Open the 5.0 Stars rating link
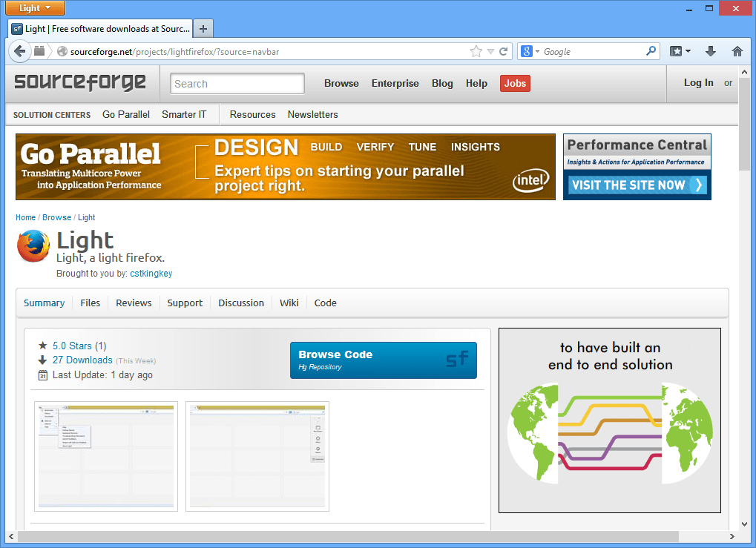The width and height of the screenshot is (756, 548). [x=72, y=346]
